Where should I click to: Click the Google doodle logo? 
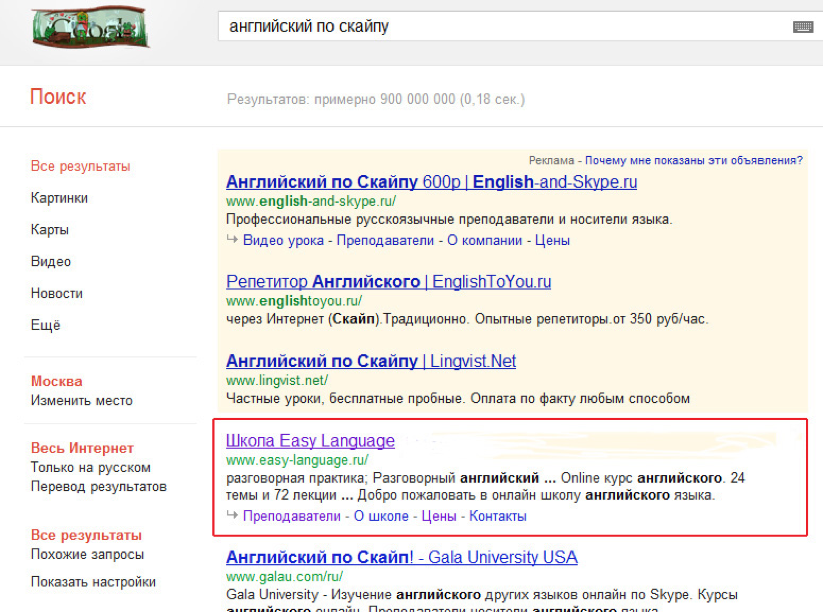(x=88, y=28)
